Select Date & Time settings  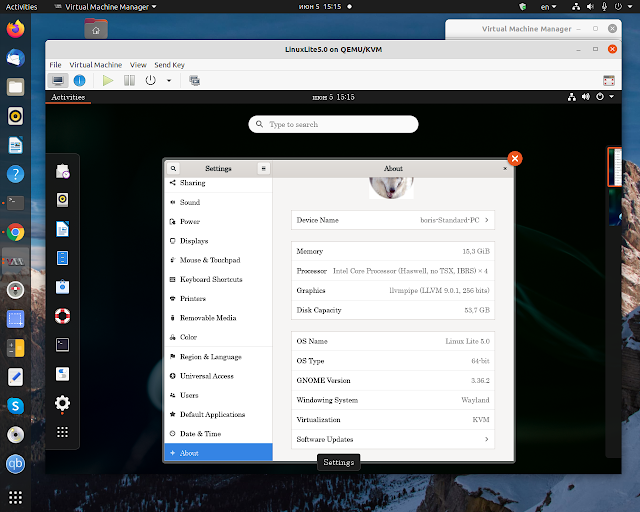218,434
